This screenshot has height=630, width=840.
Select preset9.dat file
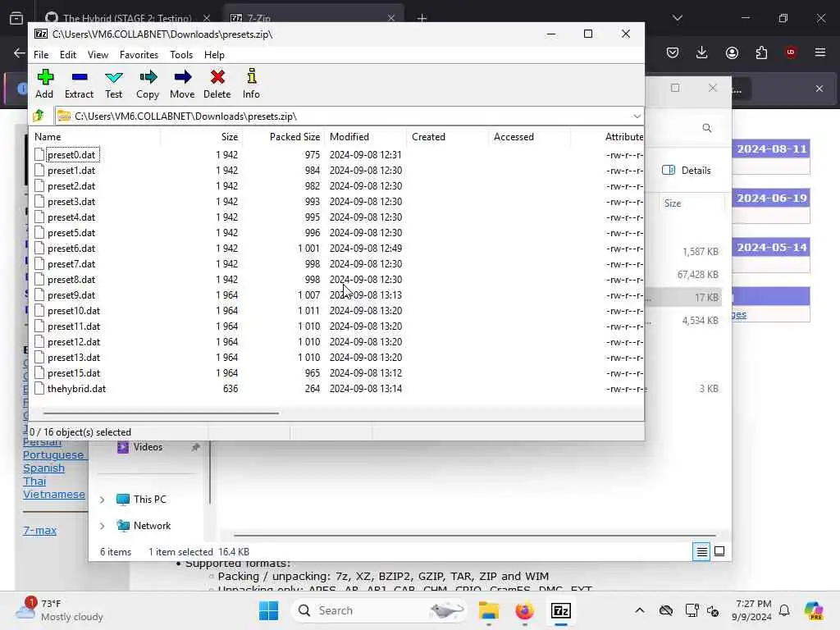pos(71,295)
